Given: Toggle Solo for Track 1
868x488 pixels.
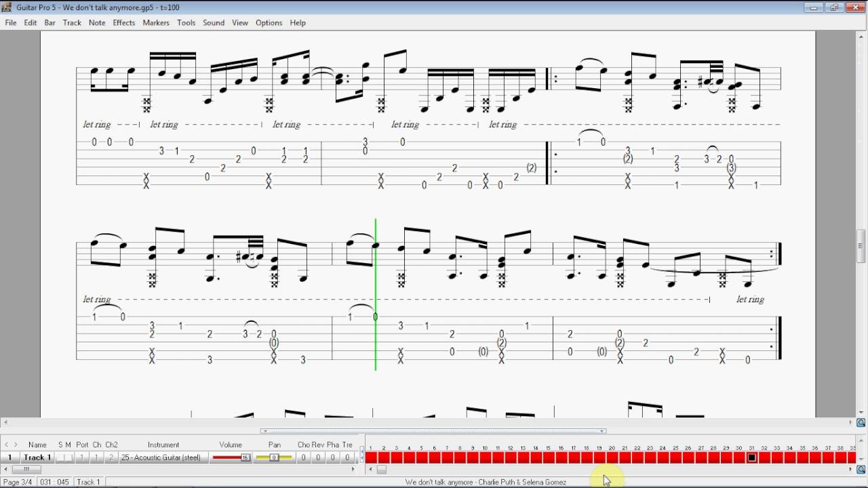Looking at the screenshot, I should 60,457.
